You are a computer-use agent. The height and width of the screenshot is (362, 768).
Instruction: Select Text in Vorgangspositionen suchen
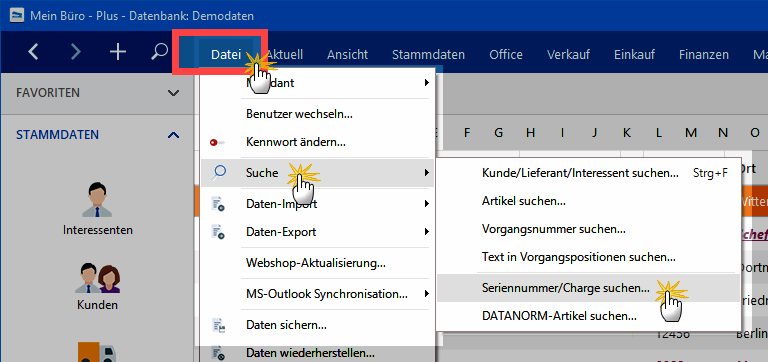588,257
